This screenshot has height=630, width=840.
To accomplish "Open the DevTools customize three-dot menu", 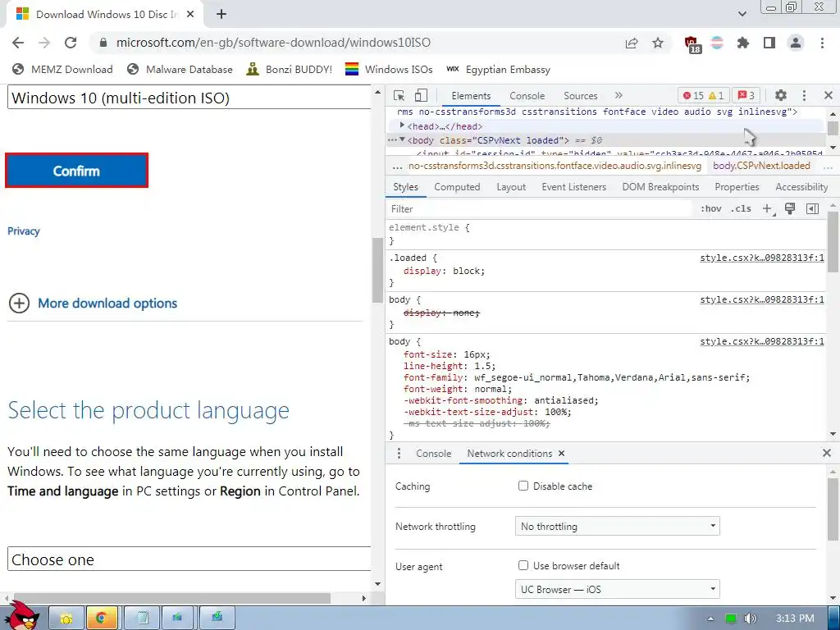I will click(x=804, y=95).
